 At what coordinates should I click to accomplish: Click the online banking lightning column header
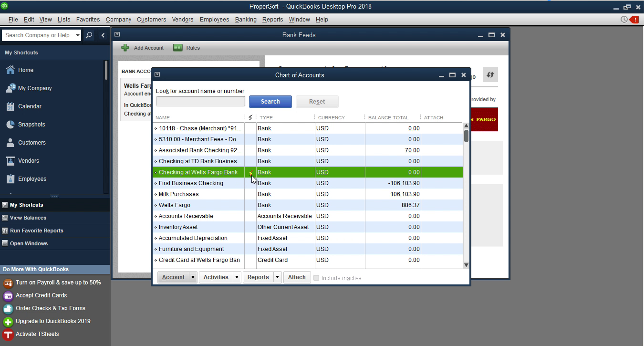[250, 117]
